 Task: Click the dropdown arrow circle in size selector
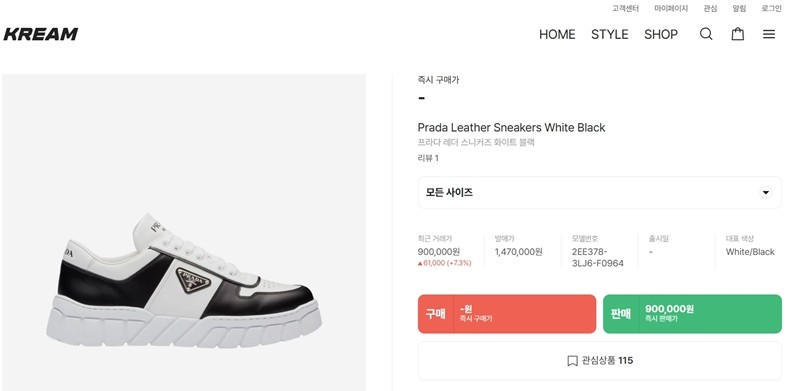[765, 192]
